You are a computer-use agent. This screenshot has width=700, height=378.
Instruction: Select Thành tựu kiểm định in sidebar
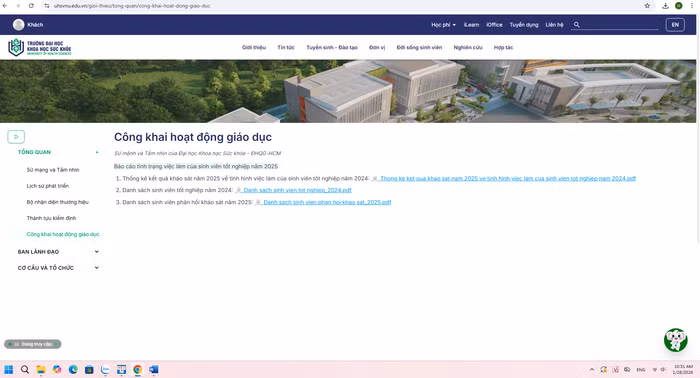(51, 218)
